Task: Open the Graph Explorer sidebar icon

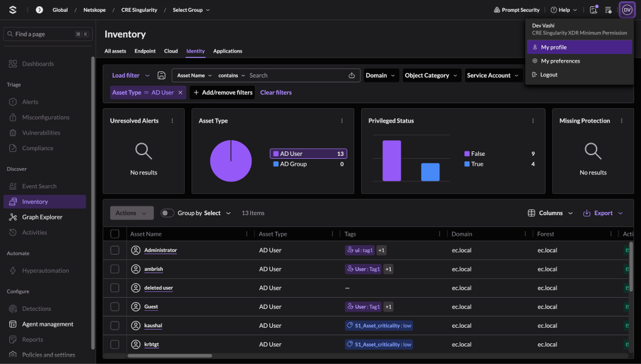Action: [x=13, y=217]
